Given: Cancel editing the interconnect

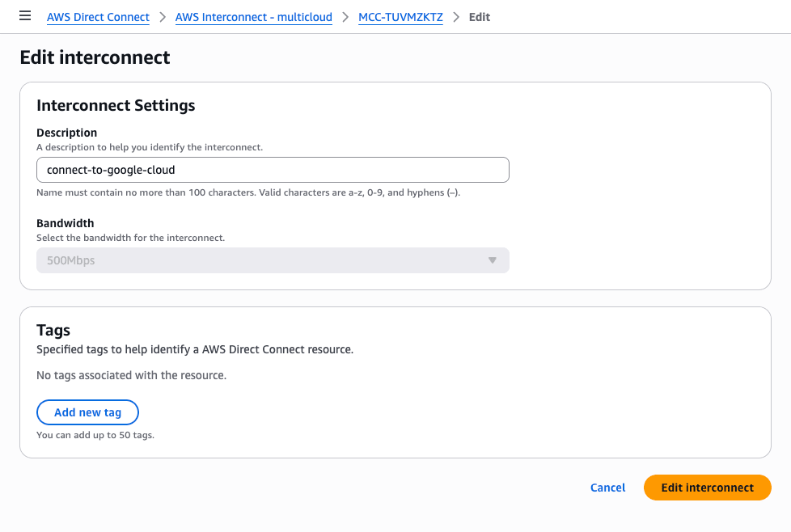Looking at the screenshot, I should (x=607, y=488).
